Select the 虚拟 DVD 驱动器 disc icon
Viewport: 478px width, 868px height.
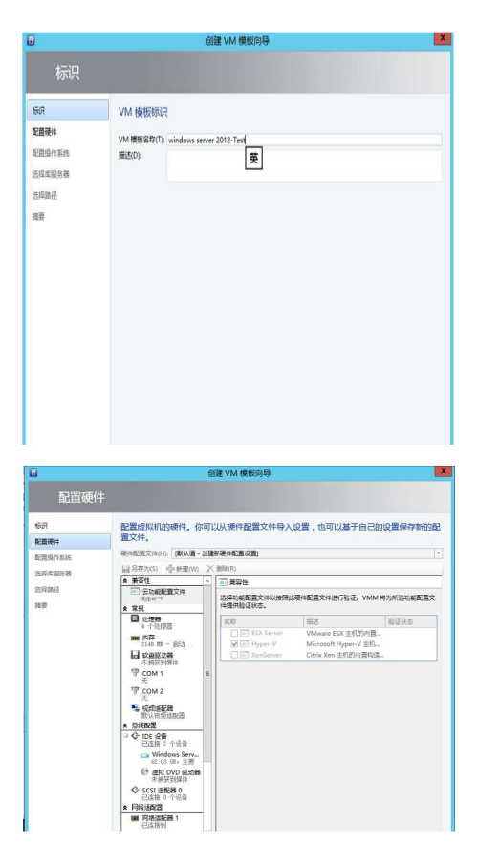click(144, 771)
